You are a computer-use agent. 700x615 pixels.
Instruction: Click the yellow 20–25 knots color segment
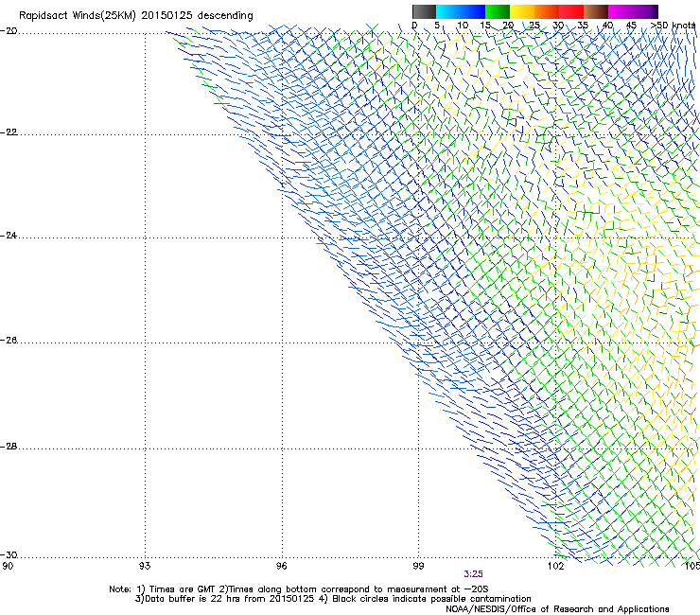pyautogui.click(x=522, y=11)
